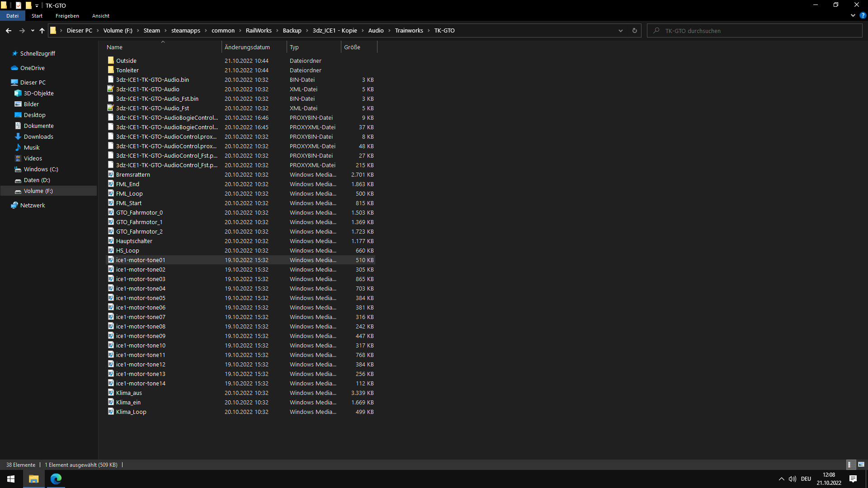Go up one folder level arrow
Image resolution: width=868 pixels, height=488 pixels.
pyautogui.click(x=42, y=31)
